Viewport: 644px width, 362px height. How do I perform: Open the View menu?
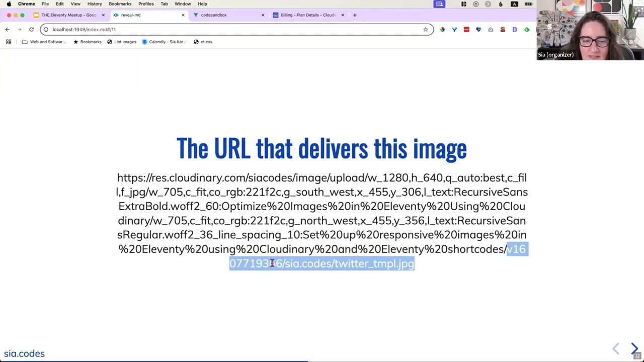coord(75,4)
